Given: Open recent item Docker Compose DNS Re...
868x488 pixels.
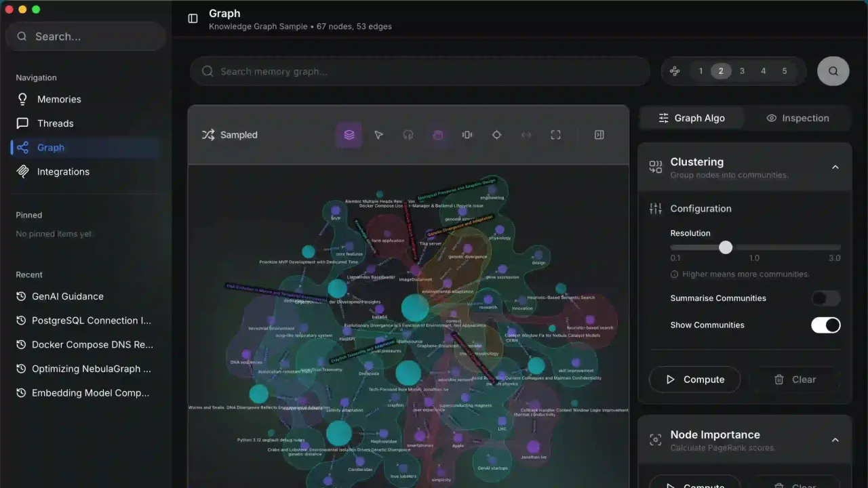Looking at the screenshot, I should pos(85,344).
